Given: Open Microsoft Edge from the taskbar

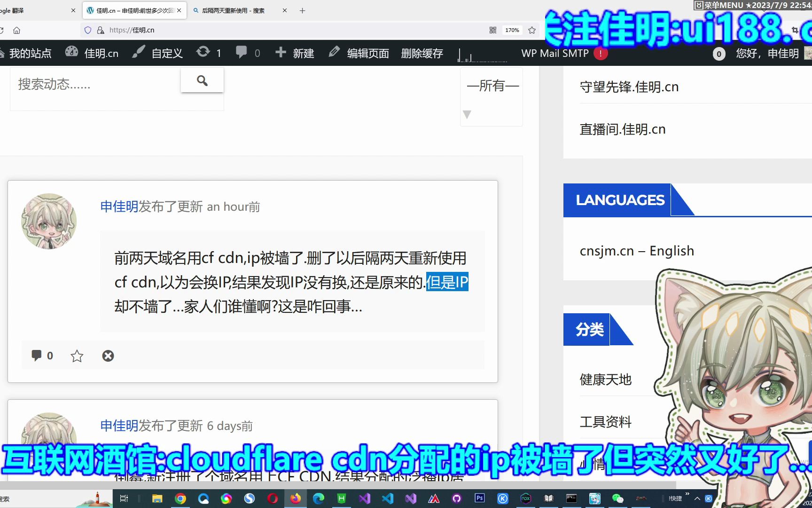Looking at the screenshot, I should [319, 499].
